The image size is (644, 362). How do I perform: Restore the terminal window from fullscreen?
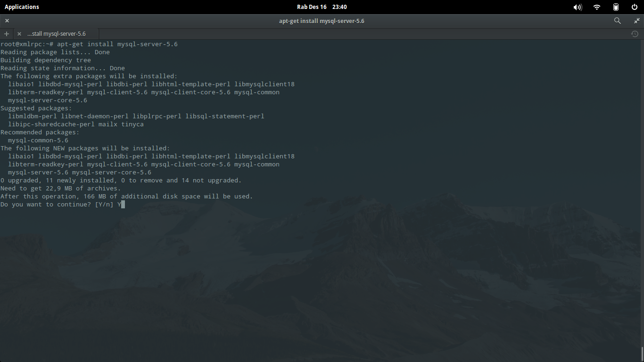[636, 21]
